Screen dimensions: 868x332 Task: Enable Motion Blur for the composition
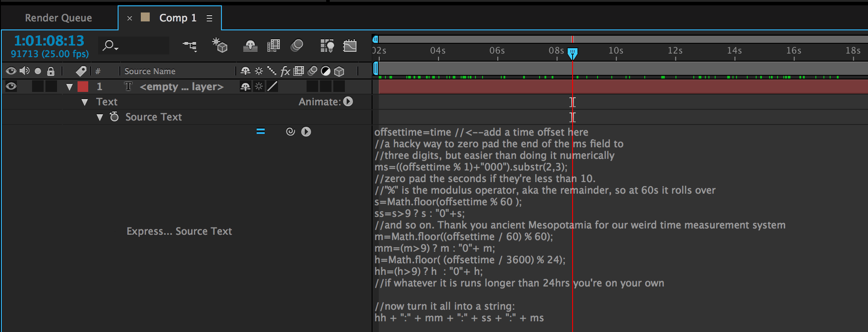297,46
